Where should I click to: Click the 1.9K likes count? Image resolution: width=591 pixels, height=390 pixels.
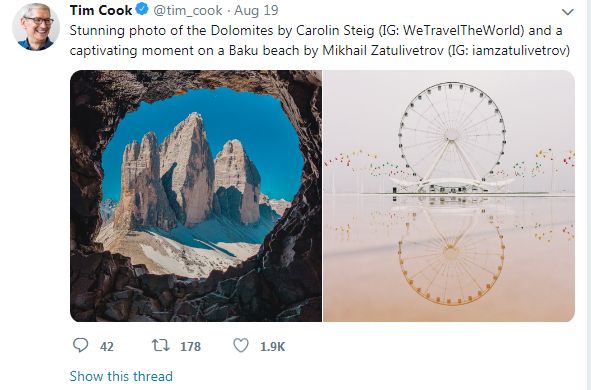273,347
